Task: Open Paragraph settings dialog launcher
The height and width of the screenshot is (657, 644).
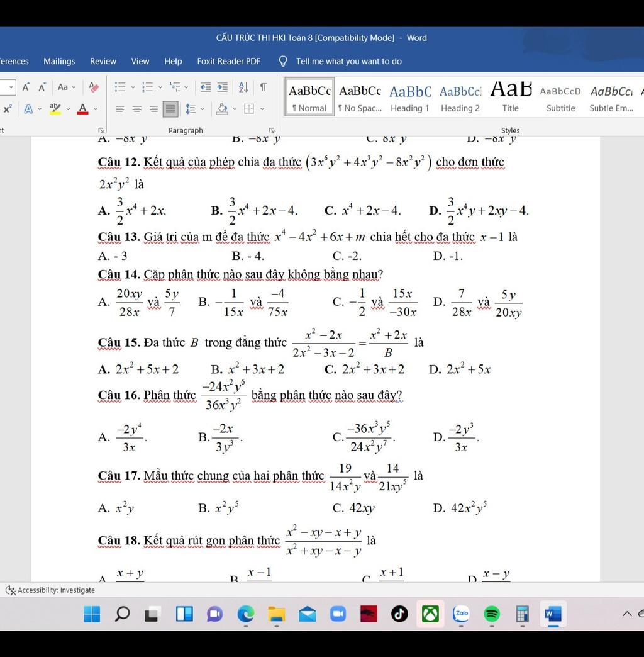Action: click(272, 130)
